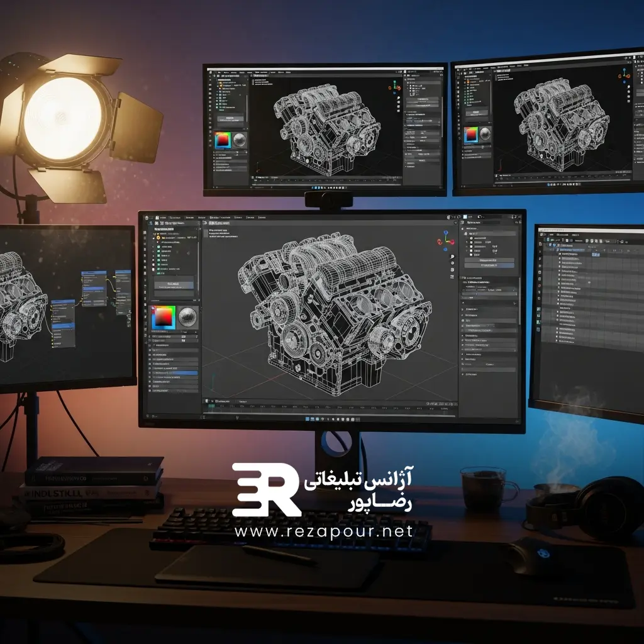Pick a color in top-right monitor's color square
Screen dimensions: 644x644
(x=471, y=135)
